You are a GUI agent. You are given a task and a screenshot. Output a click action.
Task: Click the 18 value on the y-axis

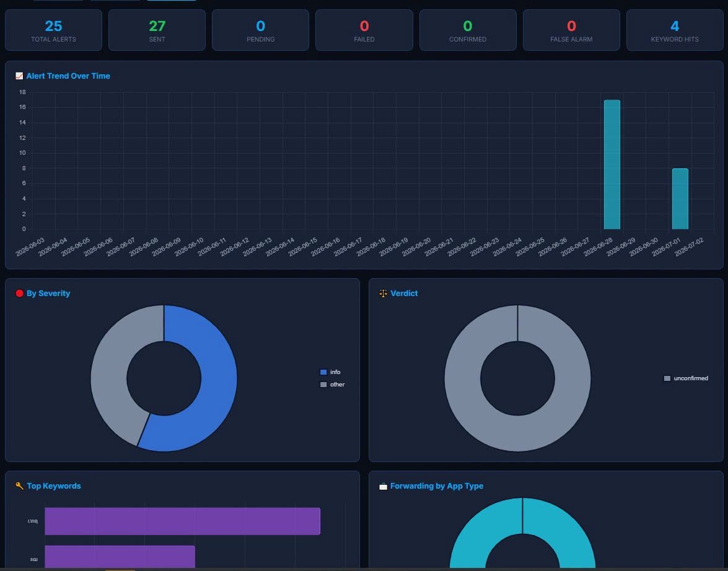[22, 92]
